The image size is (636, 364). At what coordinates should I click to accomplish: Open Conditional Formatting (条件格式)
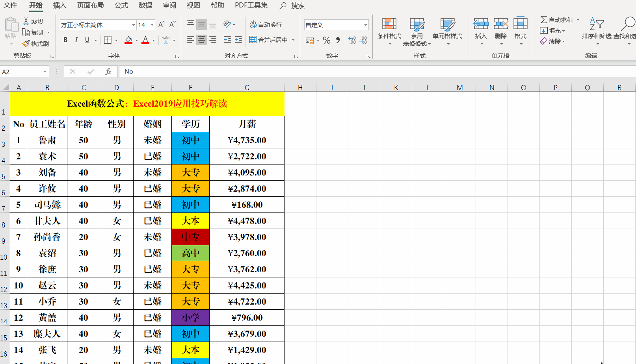point(389,31)
